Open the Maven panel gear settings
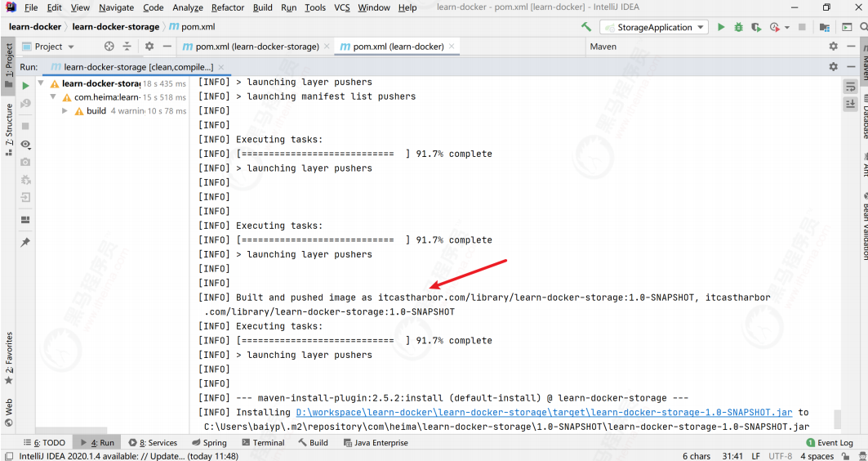 pyautogui.click(x=833, y=47)
